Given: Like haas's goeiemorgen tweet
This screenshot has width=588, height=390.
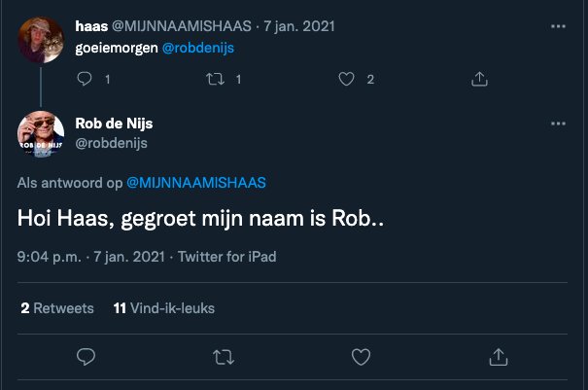Looking at the screenshot, I should coord(347,80).
